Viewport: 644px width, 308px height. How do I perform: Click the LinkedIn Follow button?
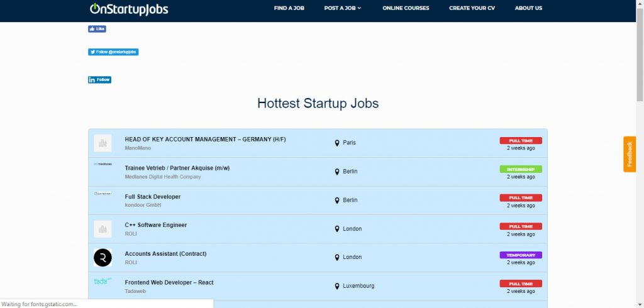tap(99, 80)
